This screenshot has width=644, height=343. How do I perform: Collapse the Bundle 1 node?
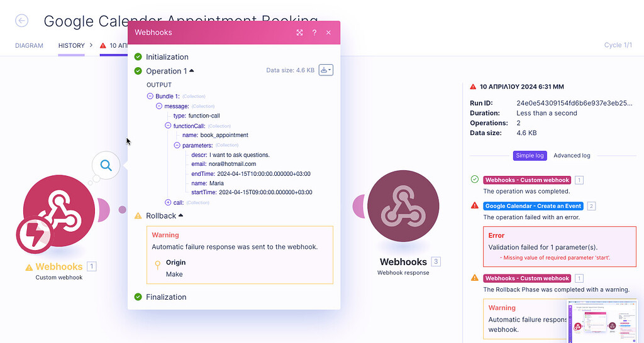click(x=150, y=96)
